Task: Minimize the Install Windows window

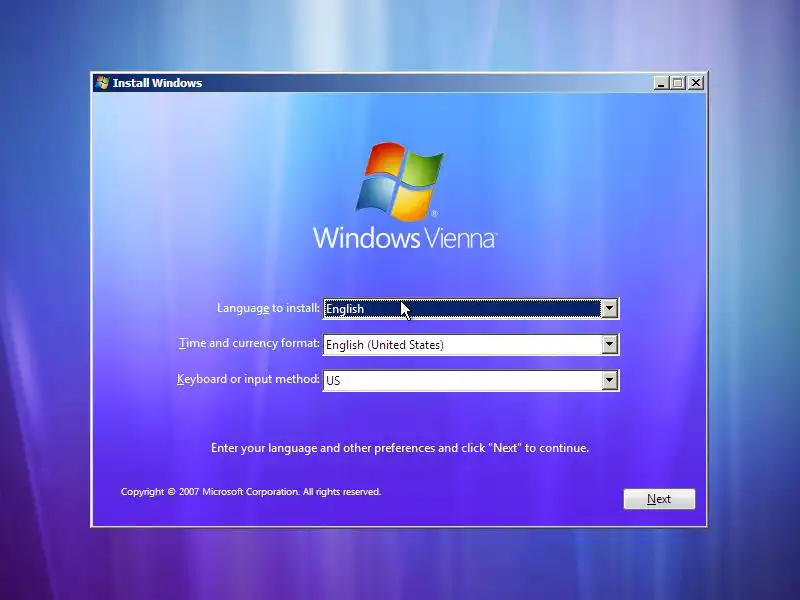Action: [661, 83]
